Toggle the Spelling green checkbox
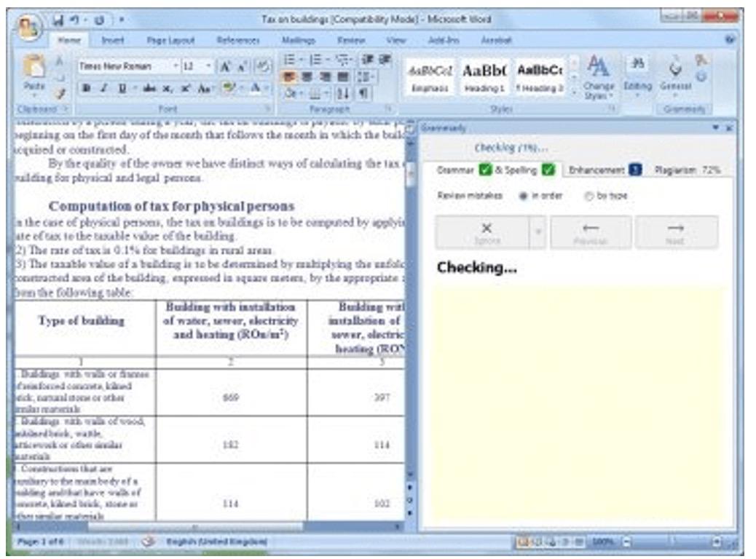The width and height of the screenshot is (756, 559). pyautogui.click(x=548, y=170)
